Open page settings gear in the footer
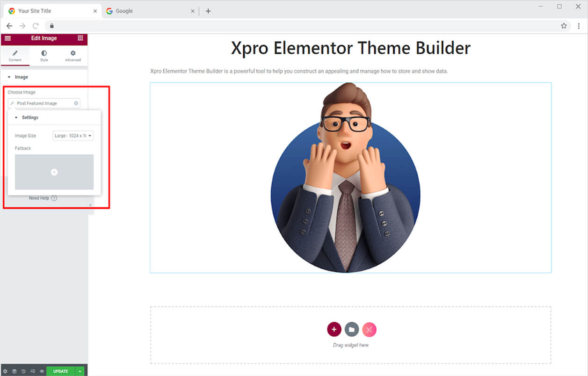This screenshot has width=588, height=376. tap(5, 371)
